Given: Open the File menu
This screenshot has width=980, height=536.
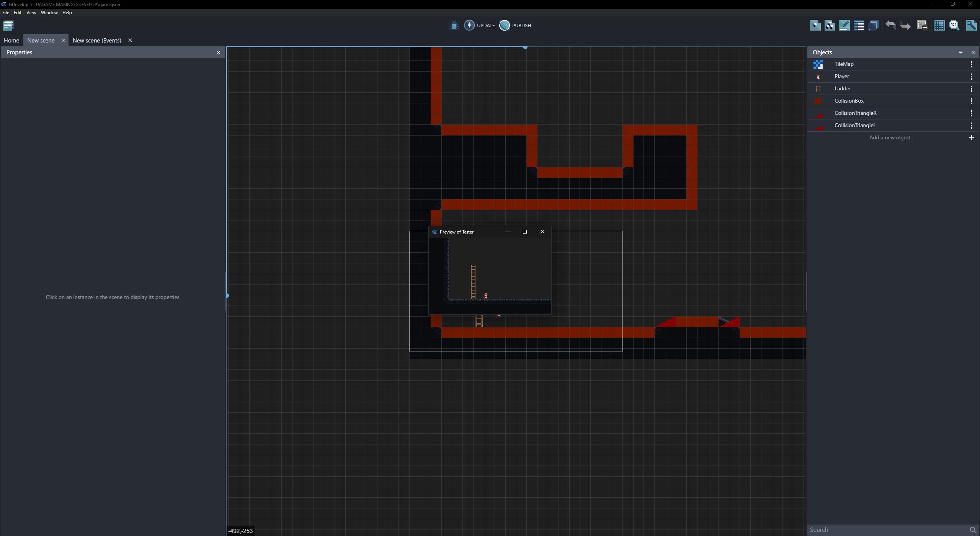Looking at the screenshot, I should (6, 12).
